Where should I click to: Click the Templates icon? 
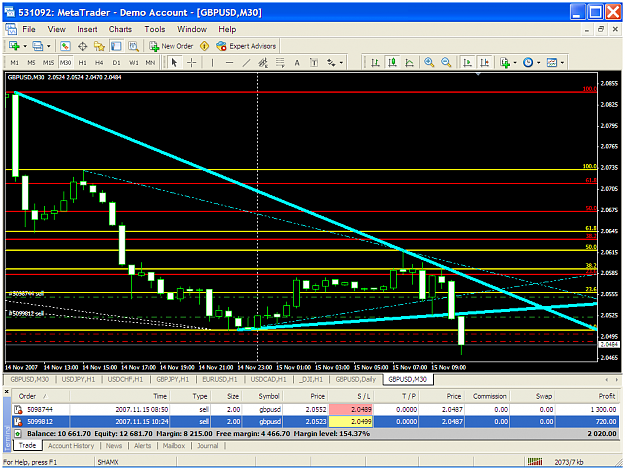552,63
